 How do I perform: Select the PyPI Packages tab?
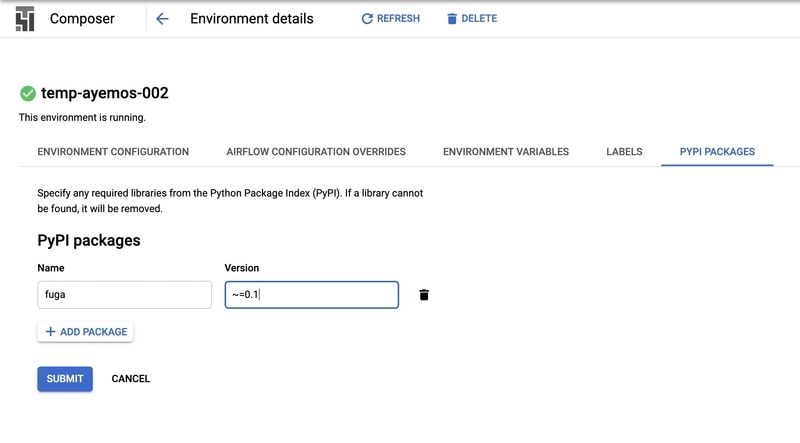(717, 152)
